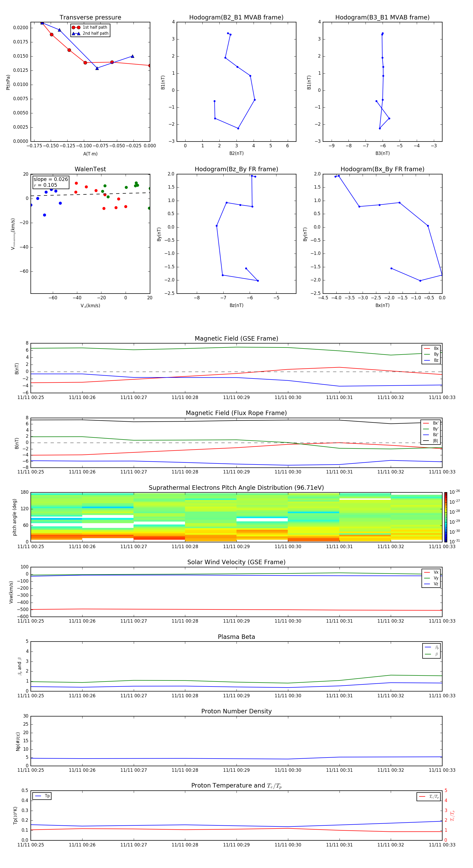The width and height of the screenshot is (473, 868).
Task: Click the "Proton Temperature and Te/Tp" title
Action: (236, 786)
